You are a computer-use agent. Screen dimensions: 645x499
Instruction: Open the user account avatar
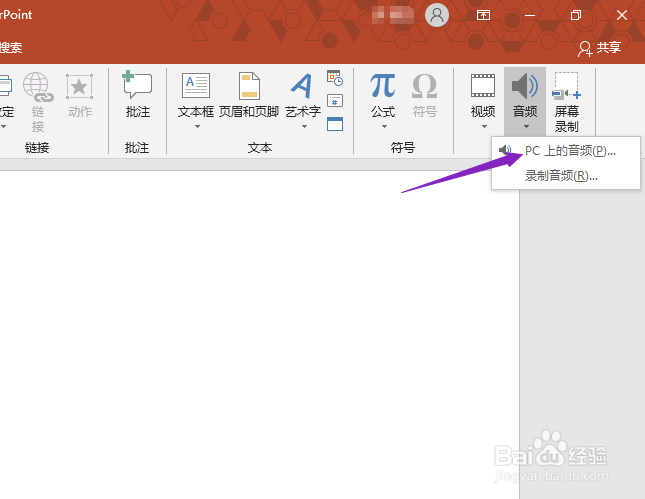click(436, 16)
